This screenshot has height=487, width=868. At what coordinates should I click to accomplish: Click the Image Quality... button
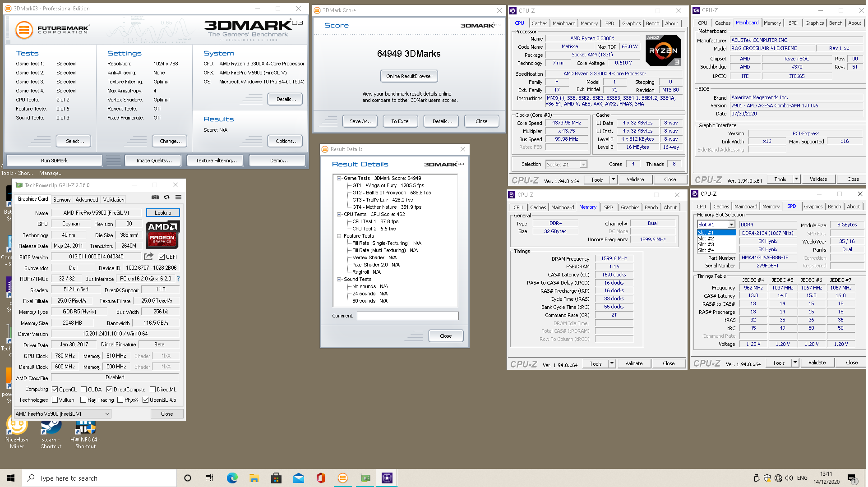coord(154,161)
